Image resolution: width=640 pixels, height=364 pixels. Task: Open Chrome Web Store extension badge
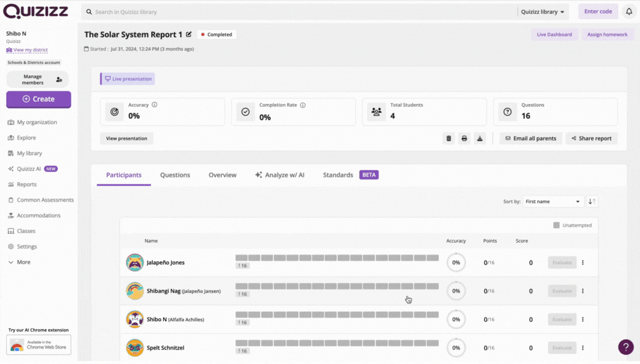[39, 345]
